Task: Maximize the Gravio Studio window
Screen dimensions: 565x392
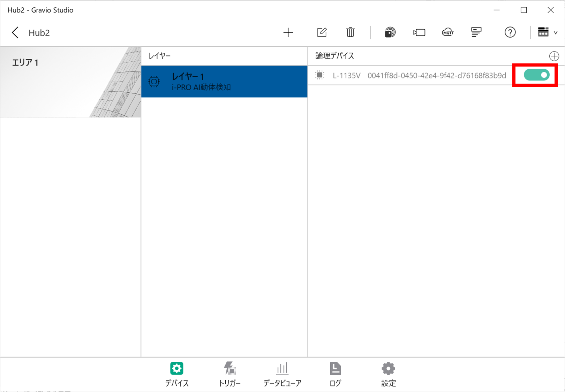Action: [x=523, y=10]
